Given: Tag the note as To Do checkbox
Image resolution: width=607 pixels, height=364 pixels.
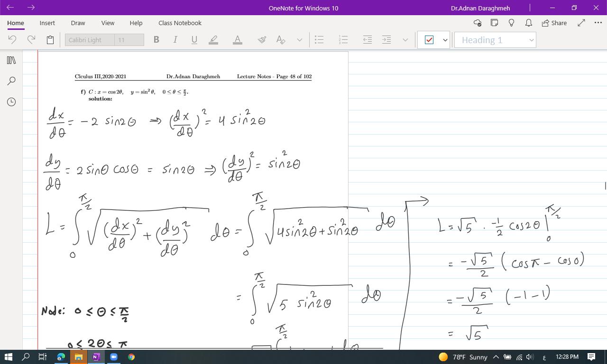Looking at the screenshot, I should [429, 40].
